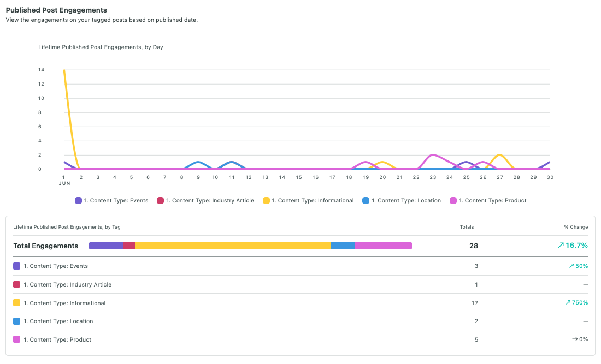
Task: Click the blue Location bump at day 11
Action: point(232,162)
